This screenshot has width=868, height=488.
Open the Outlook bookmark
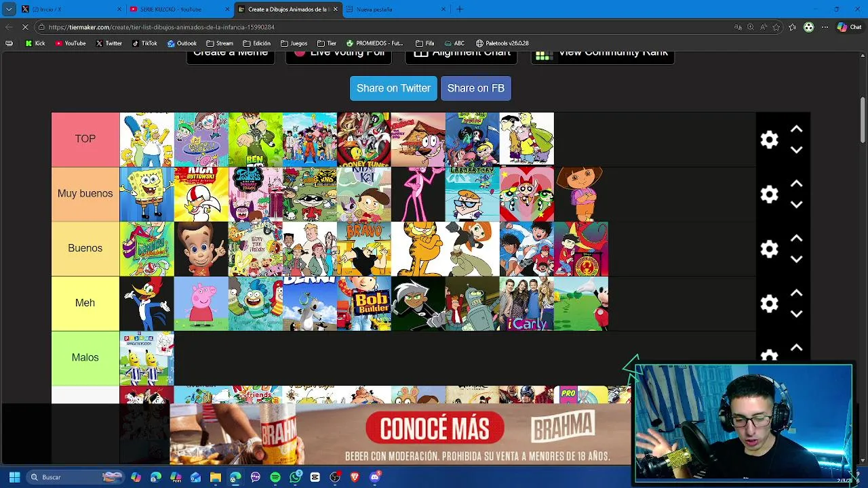pyautogui.click(x=182, y=43)
